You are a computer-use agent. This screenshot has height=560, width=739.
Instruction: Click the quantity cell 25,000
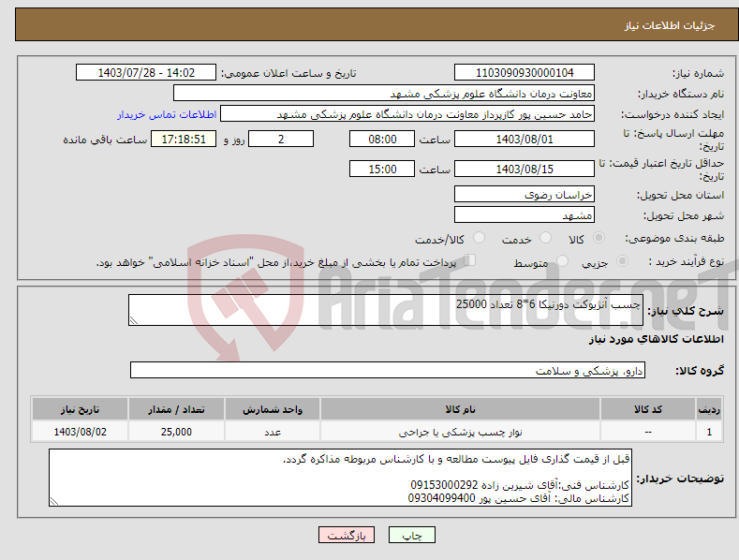coord(176,432)
